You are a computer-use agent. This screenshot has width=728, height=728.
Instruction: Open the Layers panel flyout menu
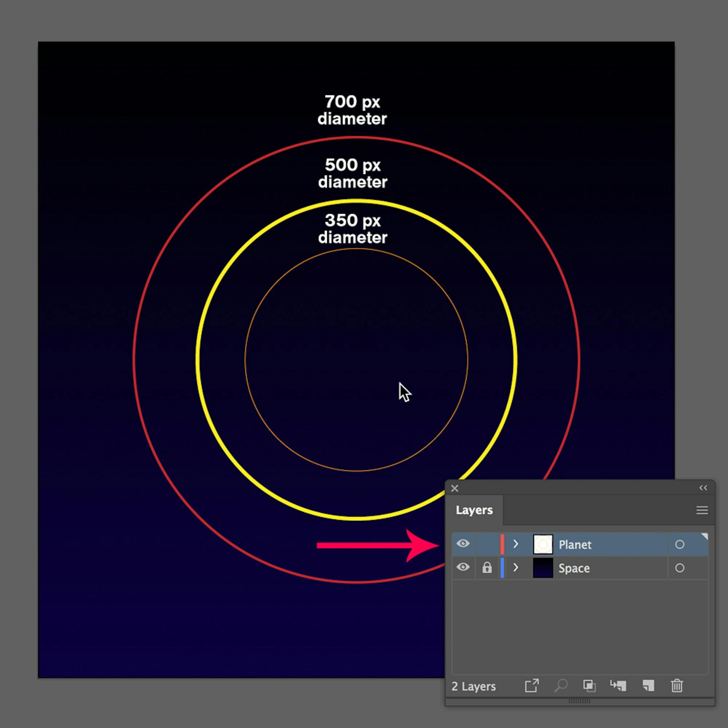702,510
